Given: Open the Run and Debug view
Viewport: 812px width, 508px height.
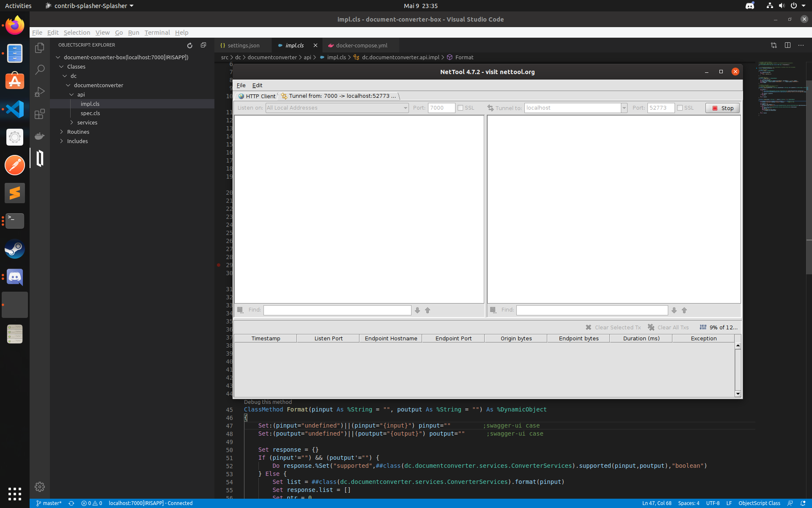Looking at the screenshot, I should (40, 92).
